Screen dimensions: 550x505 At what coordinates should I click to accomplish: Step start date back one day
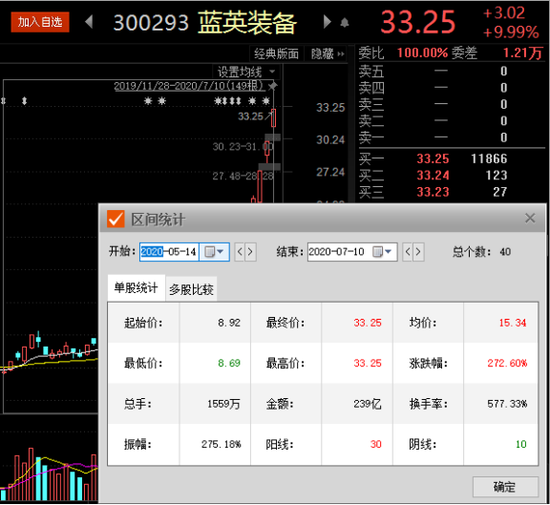coord(240,252)
